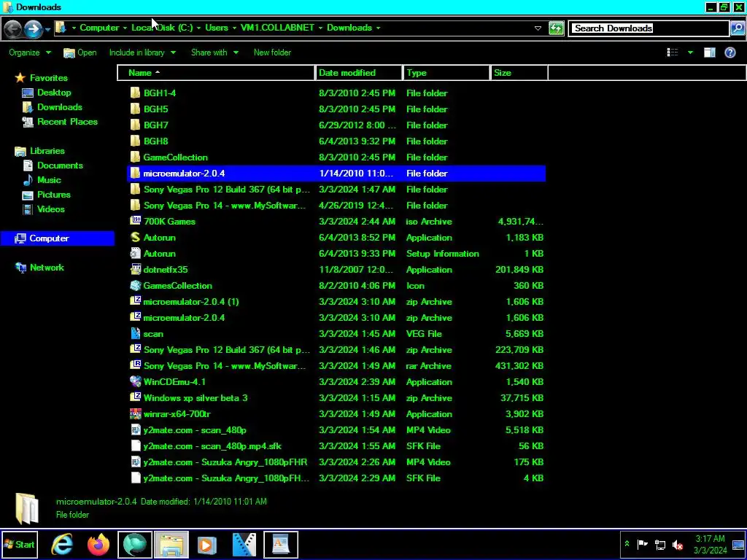Open the Help question mark icon

tap(729, 52)
